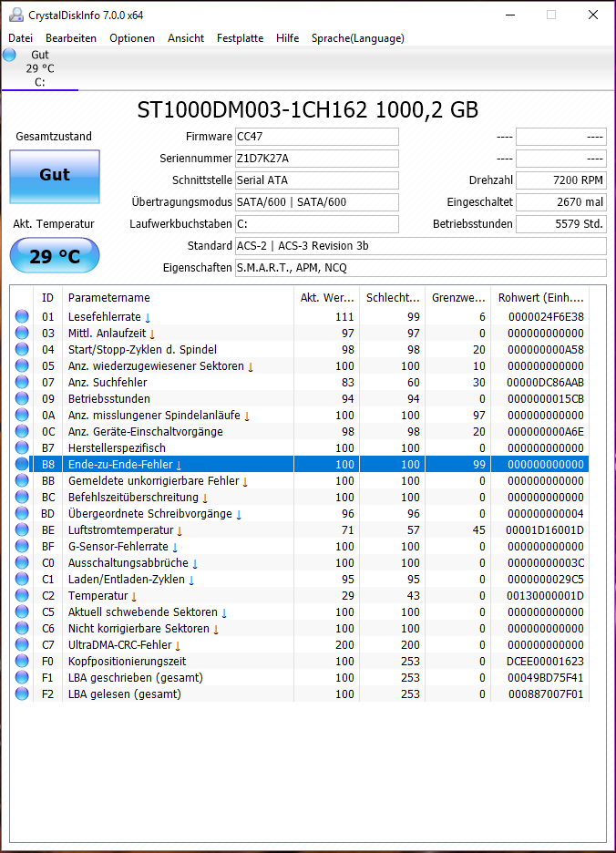Click the Parametername column header
Screen dimensions: 616x853
[x=109, y=298]
